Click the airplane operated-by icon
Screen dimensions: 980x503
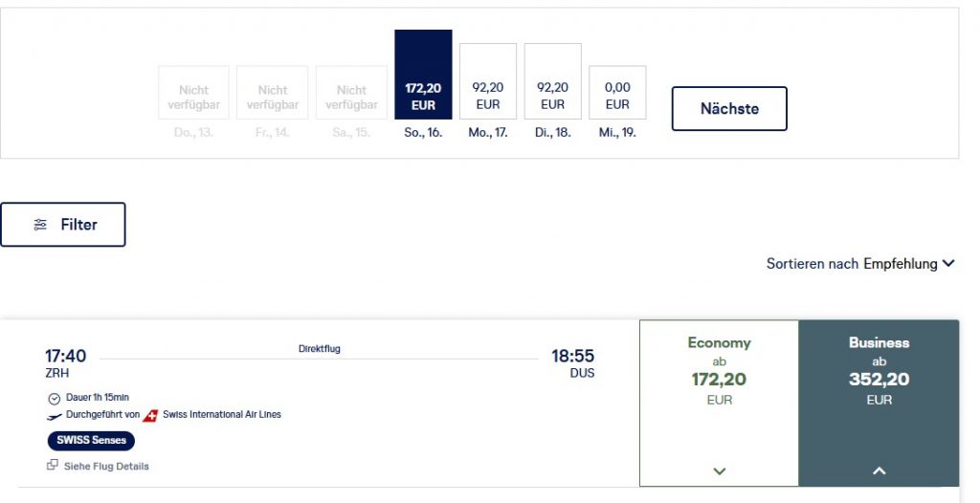tap(54, 415)
